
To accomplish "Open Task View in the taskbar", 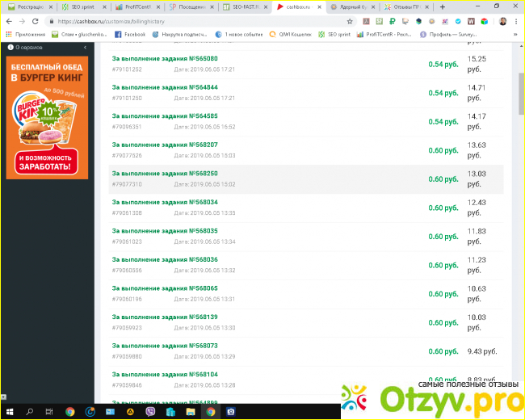I will pos(49,412).
